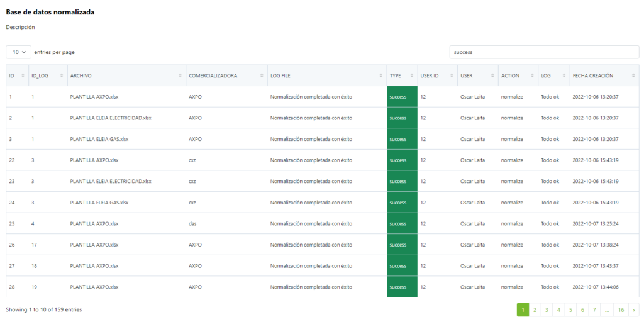644x322 pixels.
Task: Sort by TYPE column arrows
Action: 411,76
